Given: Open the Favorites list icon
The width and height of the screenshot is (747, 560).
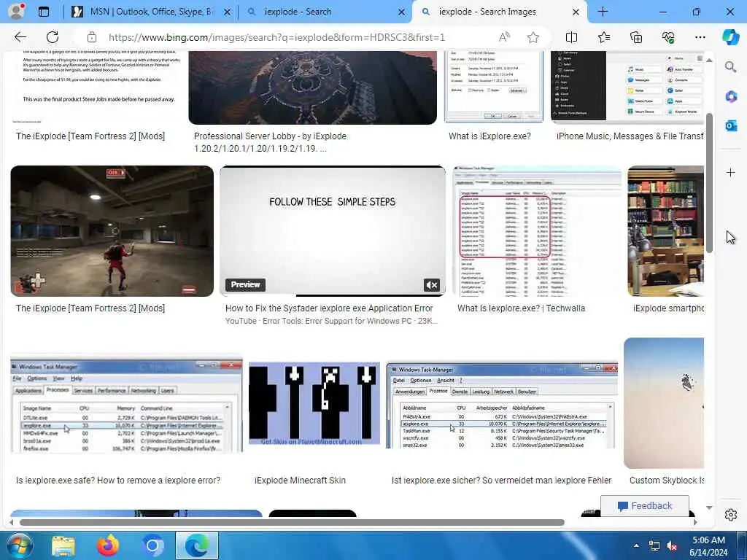Looking at the screenshot, I should [x=603, y=37].
